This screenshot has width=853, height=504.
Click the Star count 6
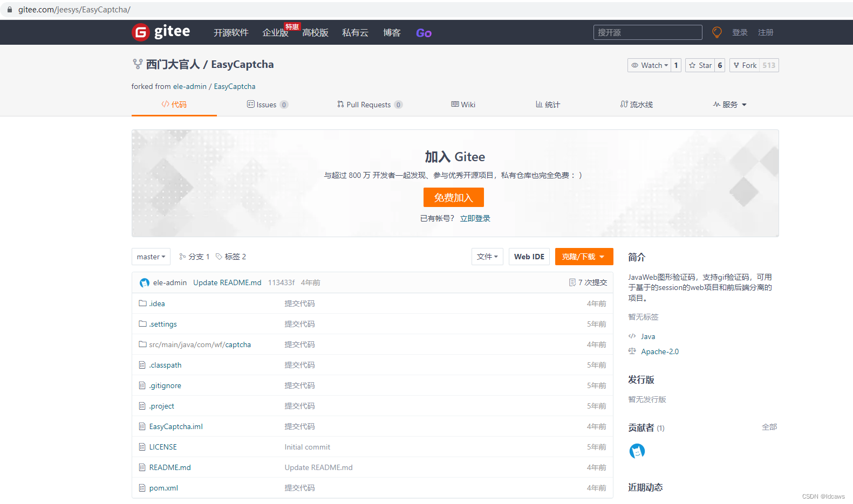click(720, 65)
